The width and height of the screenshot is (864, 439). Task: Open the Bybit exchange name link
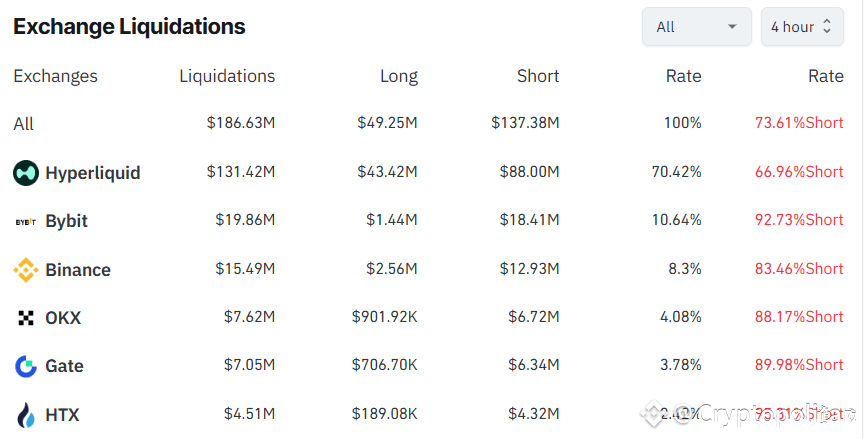(67, 221)
